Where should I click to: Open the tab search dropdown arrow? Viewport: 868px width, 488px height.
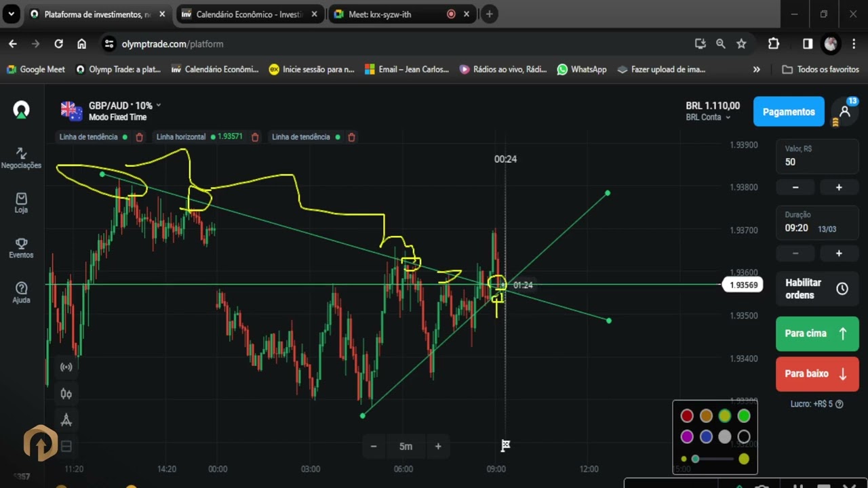[10, 14]
